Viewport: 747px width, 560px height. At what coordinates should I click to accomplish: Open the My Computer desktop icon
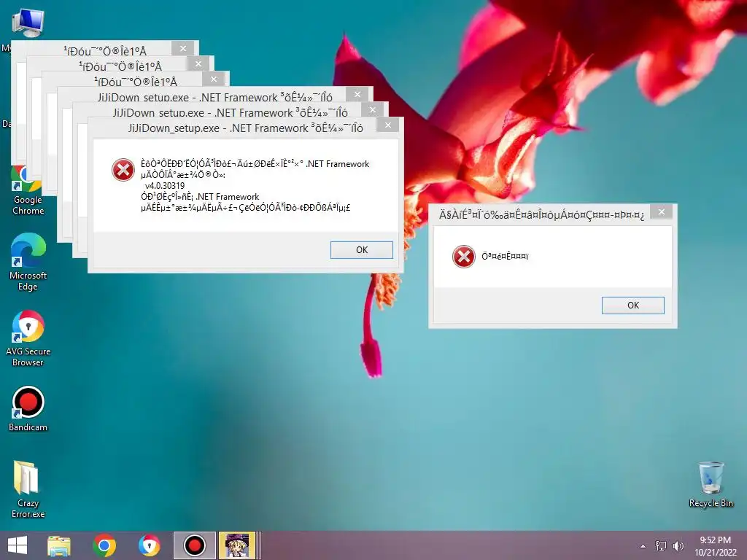pyautogui.click(x=28, y=23)
